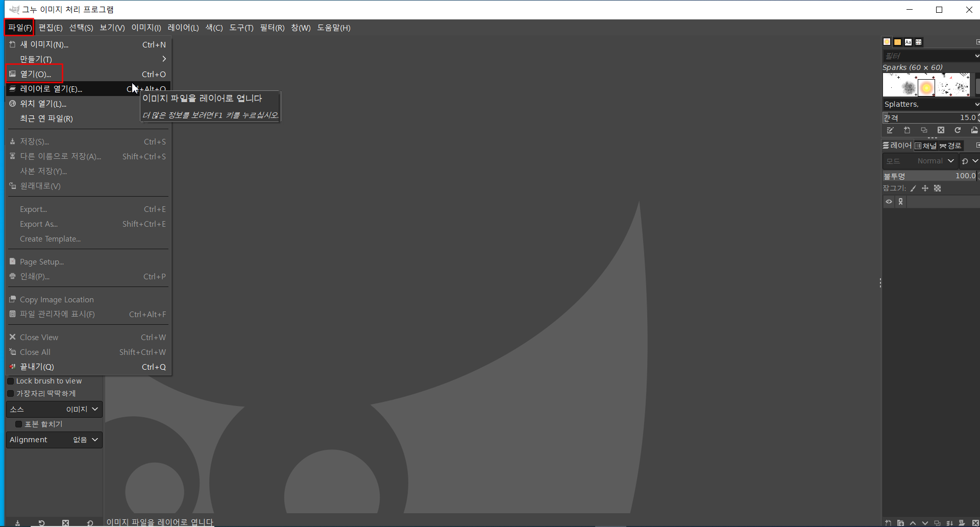Open the 소스 이미지 dropdown
This screenshot has width=980, height=527.
coord(54,409)
